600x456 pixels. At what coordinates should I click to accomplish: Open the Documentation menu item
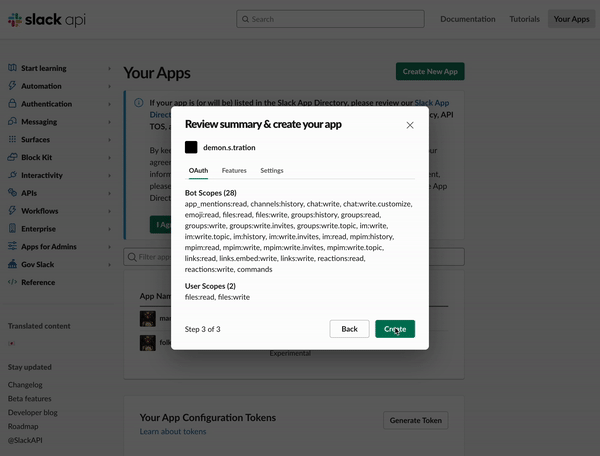[x=467, y=19]
